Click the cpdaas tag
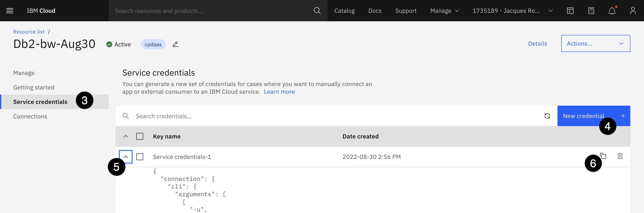 click(x=153, y=44)
